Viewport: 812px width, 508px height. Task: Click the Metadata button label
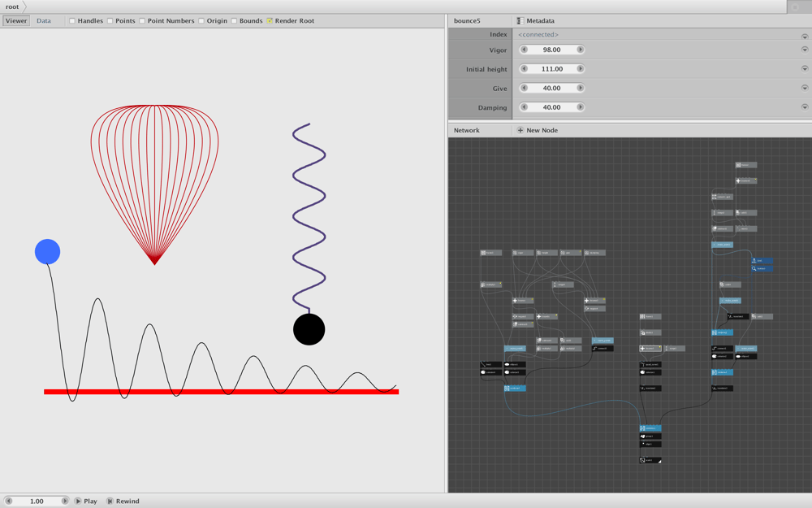pyautogui.click(x=540, y=21)
